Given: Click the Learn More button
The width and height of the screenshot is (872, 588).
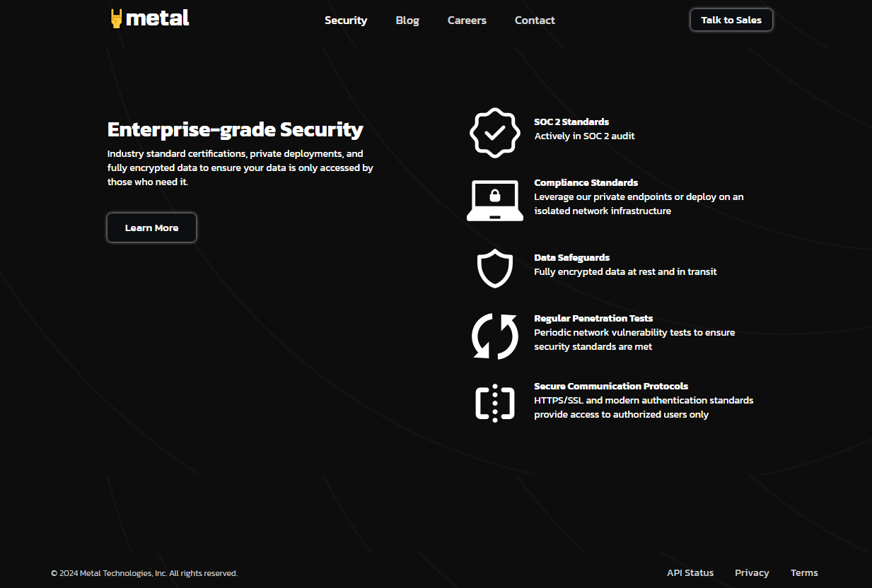Looking at the screenshot, I should pos(151,228).
